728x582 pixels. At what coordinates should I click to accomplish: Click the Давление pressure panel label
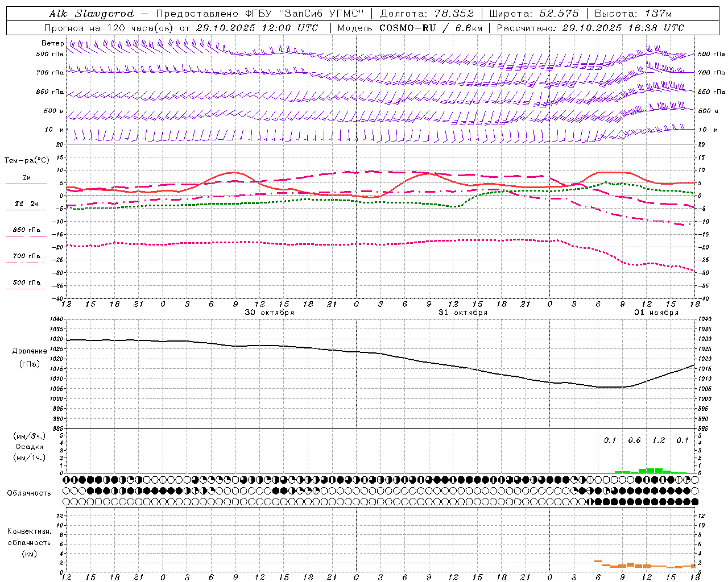point(30,351)
